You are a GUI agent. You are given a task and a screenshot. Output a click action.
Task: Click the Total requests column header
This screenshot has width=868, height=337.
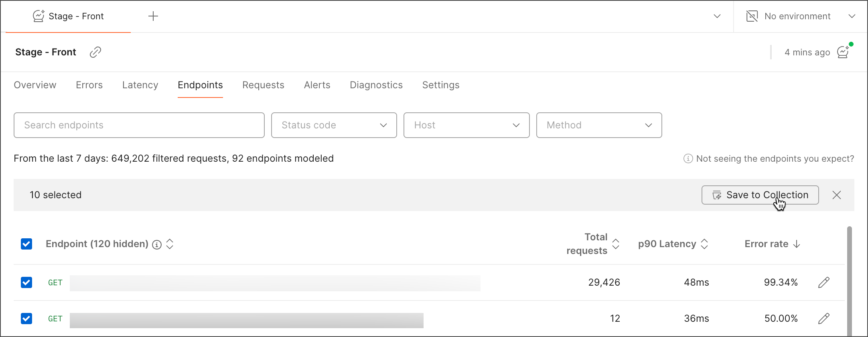[587, 244]
